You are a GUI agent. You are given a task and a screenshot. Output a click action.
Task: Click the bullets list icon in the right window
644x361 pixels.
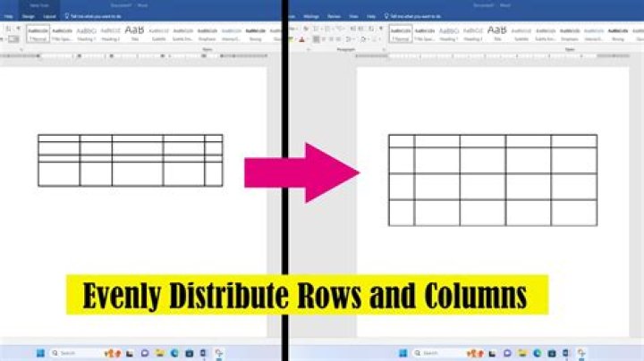(x=317, y=29)
